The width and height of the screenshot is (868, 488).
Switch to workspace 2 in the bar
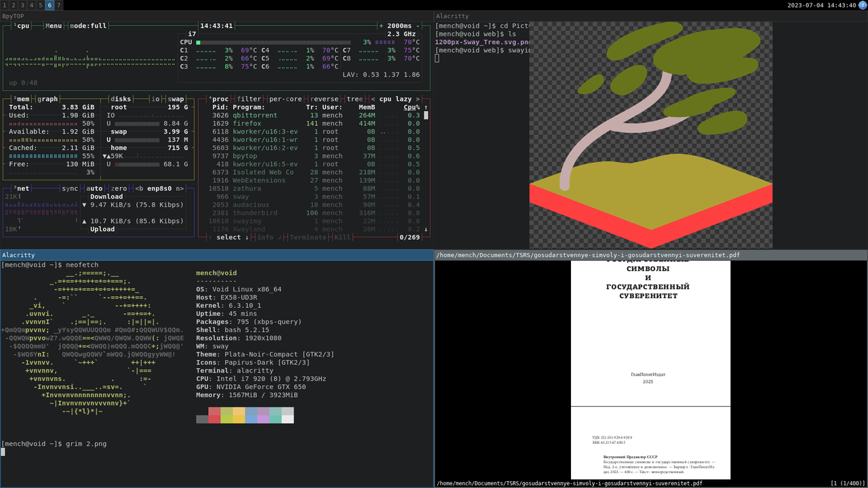pos(14,5)
